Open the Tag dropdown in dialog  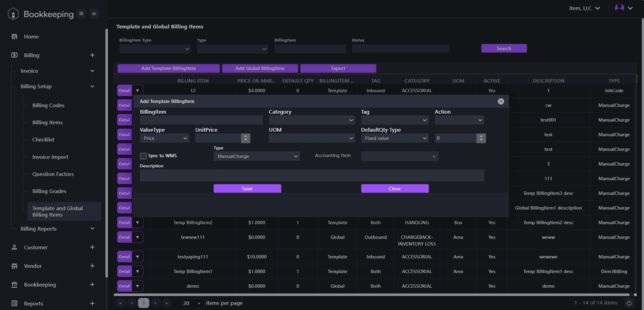[x=395, y=120]
